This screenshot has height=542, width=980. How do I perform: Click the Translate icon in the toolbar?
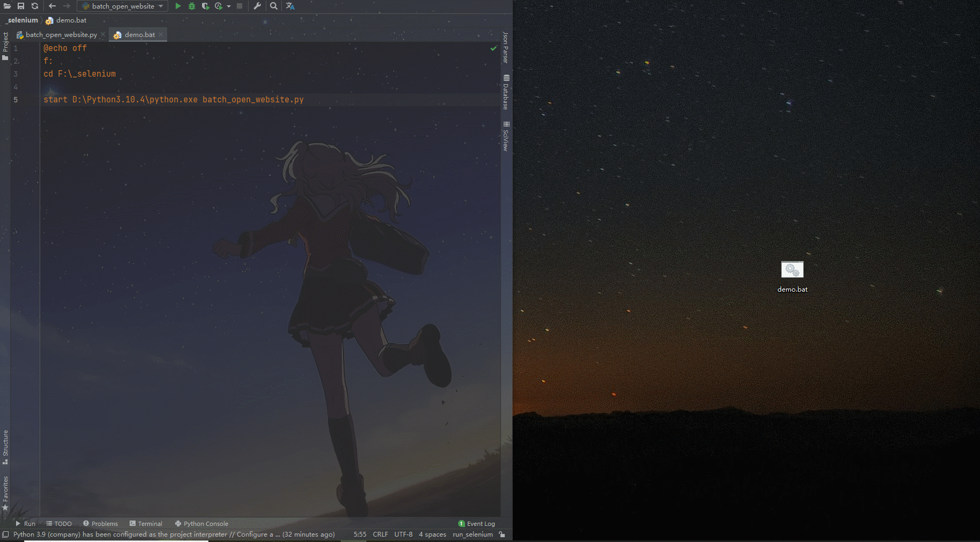(290, 6)
